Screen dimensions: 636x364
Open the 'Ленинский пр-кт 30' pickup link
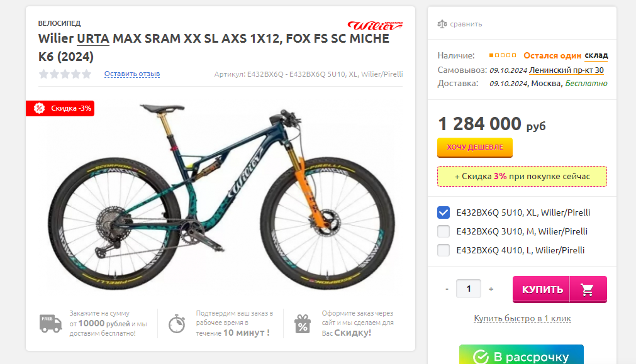coord(566,70)
